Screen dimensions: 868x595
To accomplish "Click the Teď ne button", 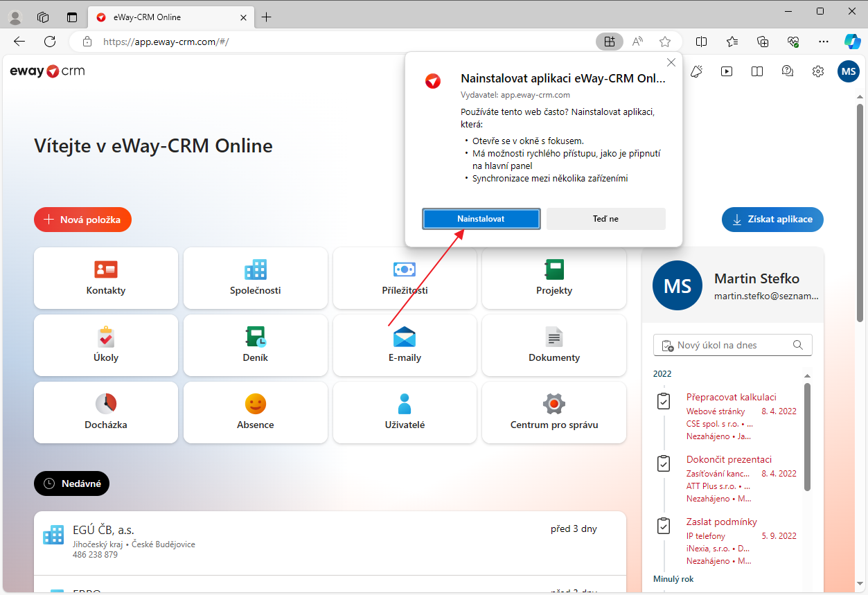I will click(605, 219).
